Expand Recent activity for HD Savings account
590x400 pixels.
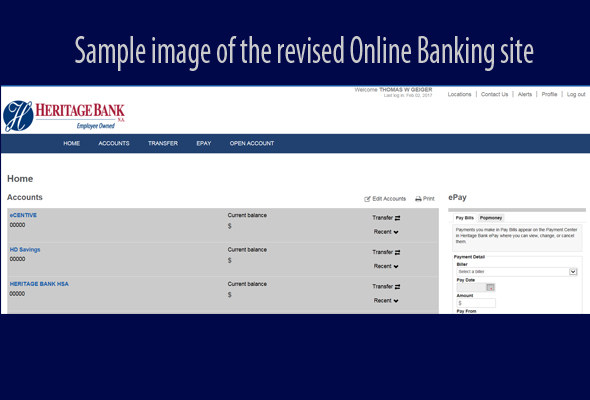point(386,266)
